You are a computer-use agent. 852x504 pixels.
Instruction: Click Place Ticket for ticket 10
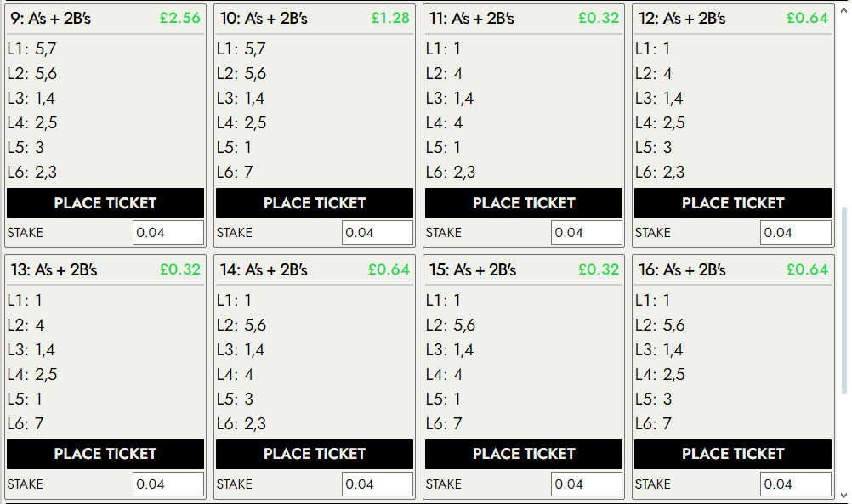click(315, 203)
